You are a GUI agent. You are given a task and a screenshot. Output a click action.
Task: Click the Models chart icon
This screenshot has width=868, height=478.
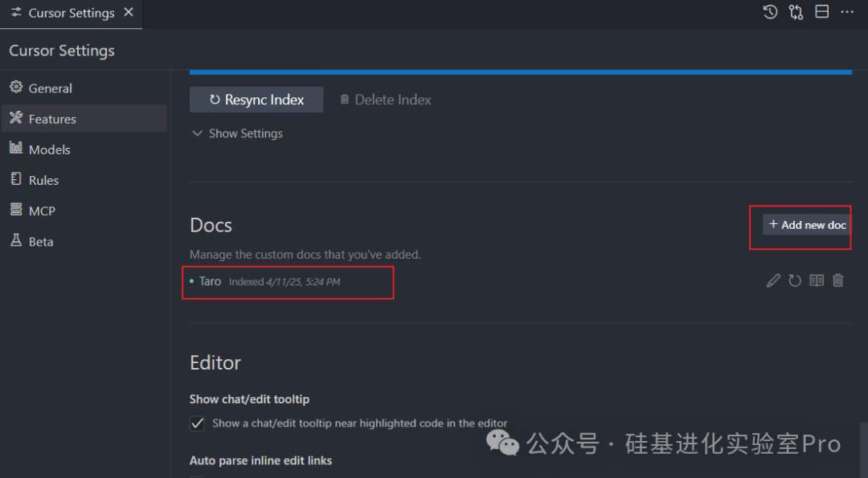(16, 148)
